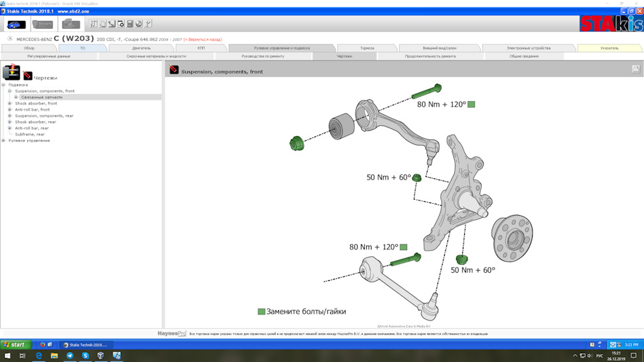This screenshot has height=362, width=644.
Task: Click the red pencil drawings icon in sidebar
Action: [28, 76]
